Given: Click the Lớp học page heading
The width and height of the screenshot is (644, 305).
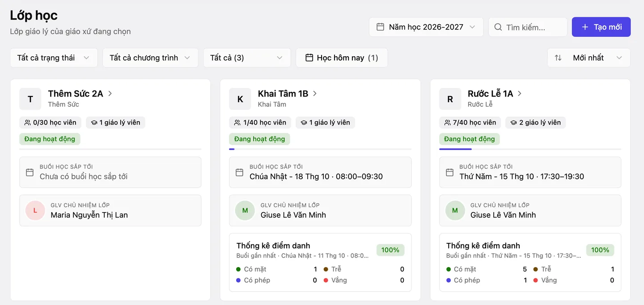Looking at the screenshot, I should pyautogui.click(x=34, y=15).
